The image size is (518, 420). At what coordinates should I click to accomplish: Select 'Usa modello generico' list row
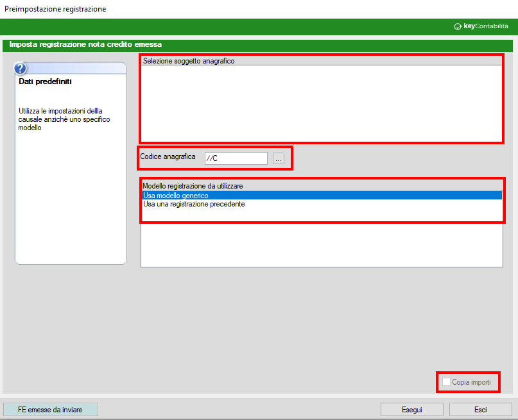322,196
